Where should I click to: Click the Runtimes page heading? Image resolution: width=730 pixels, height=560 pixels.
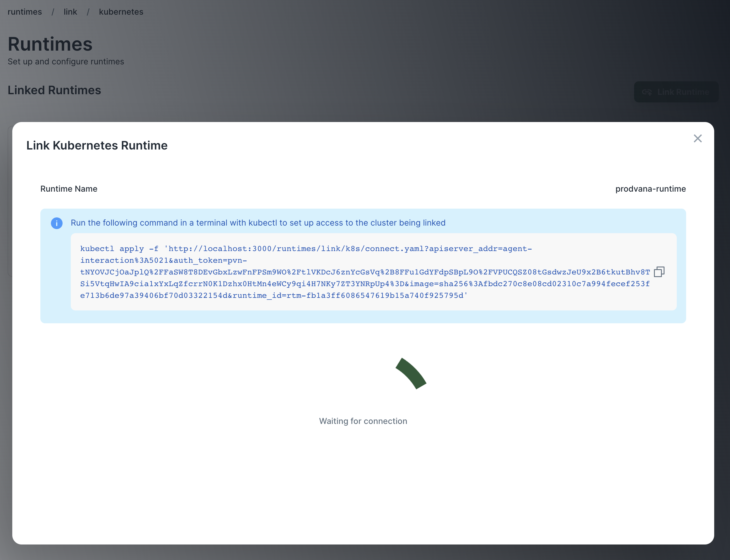(x=50, y=44)
